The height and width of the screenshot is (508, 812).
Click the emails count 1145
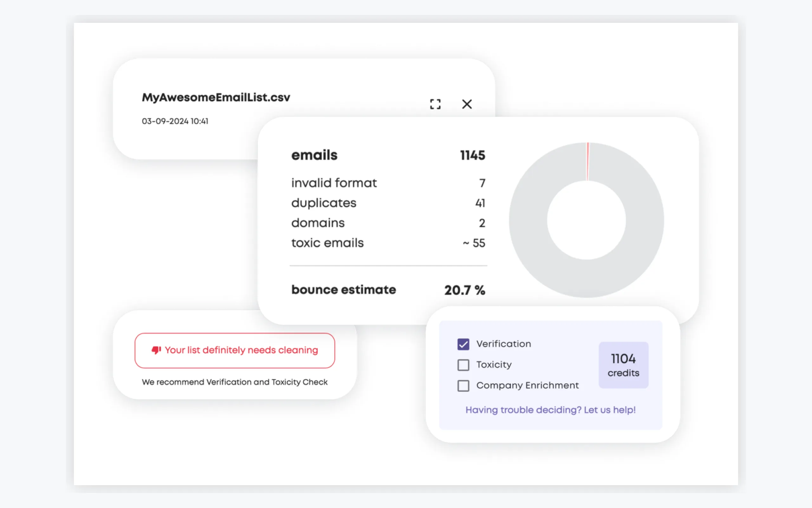[x=472, y=155]
